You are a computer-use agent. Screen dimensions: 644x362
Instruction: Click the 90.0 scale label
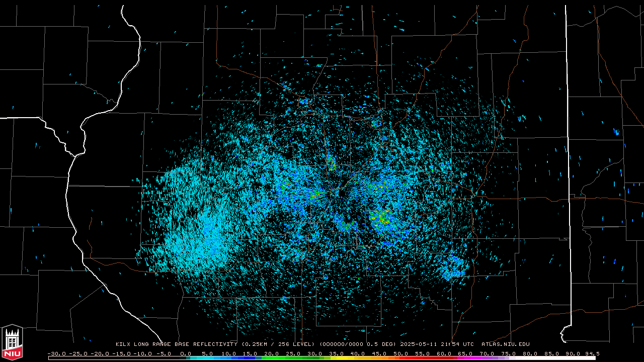click(574, 353)
